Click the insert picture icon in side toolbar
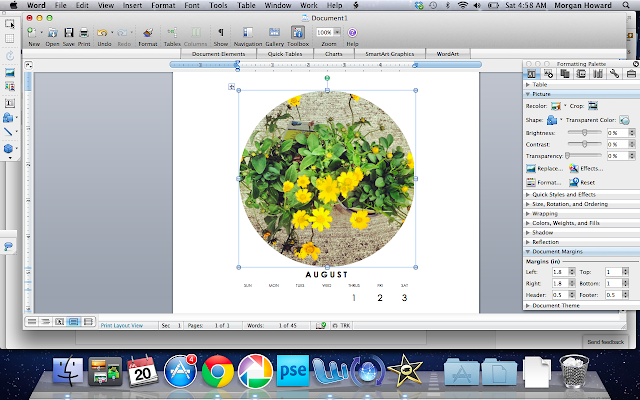This screenshot has height=400, width=640. tap(9, 73)
